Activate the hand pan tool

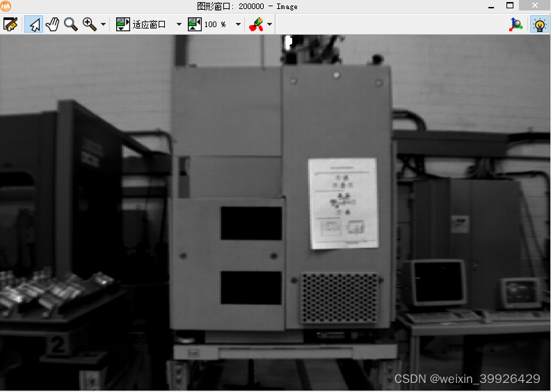coord(52,24)
